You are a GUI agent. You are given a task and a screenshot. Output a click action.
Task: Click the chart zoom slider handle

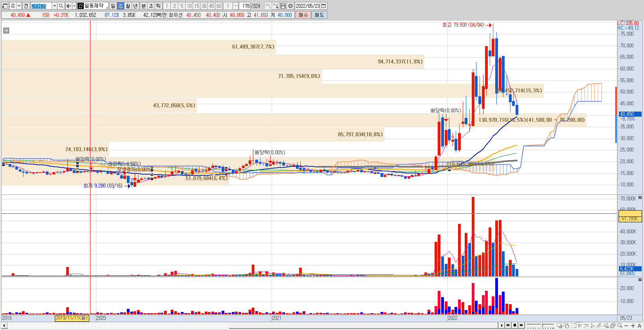543,325
